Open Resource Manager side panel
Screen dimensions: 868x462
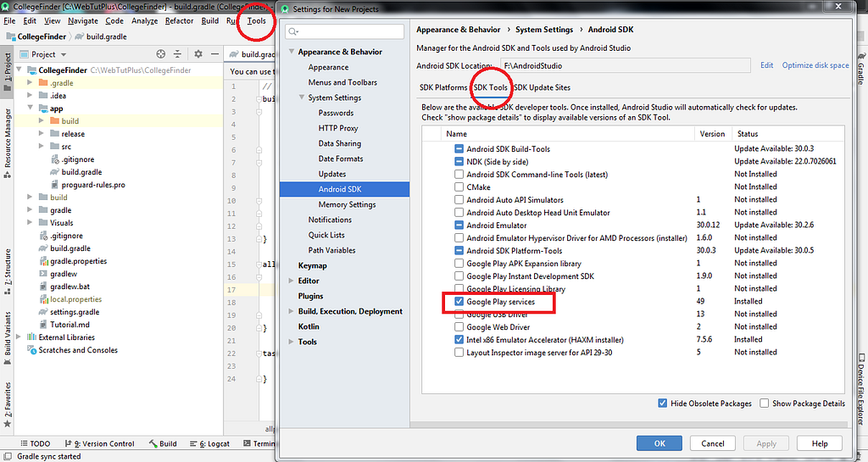click(x=7, y=142)
